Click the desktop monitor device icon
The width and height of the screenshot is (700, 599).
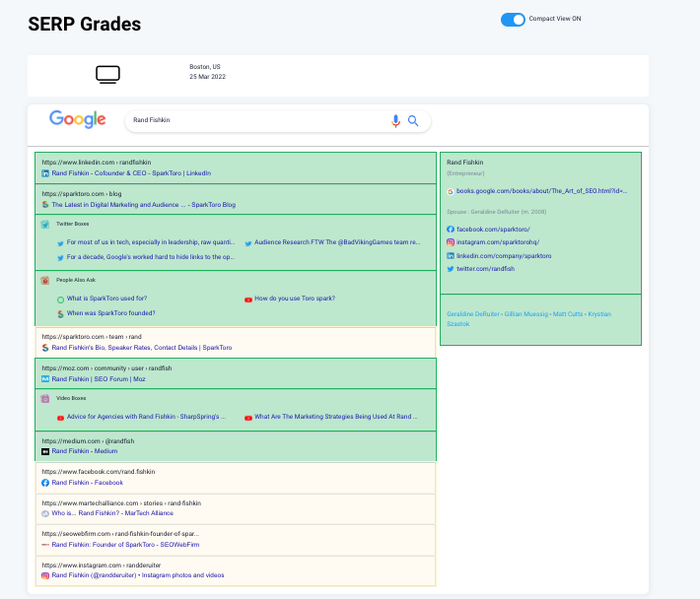click(107, 75)
